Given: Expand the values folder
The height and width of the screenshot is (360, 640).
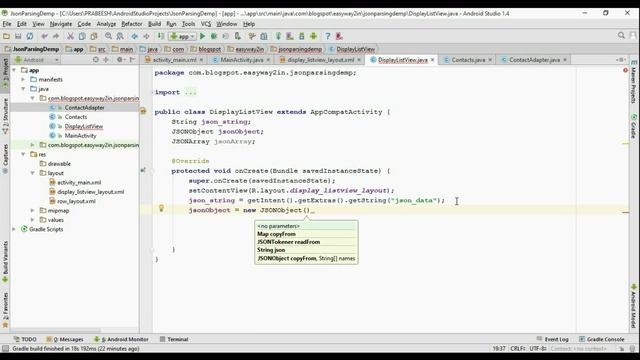Looking at the screenshot, I should [33, 220].
